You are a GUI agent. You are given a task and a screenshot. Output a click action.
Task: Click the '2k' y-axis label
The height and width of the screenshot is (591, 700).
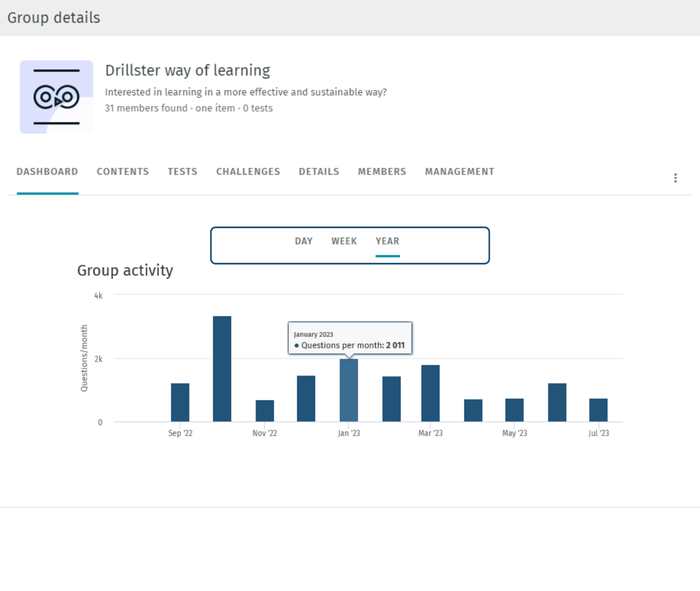point(98,359)
